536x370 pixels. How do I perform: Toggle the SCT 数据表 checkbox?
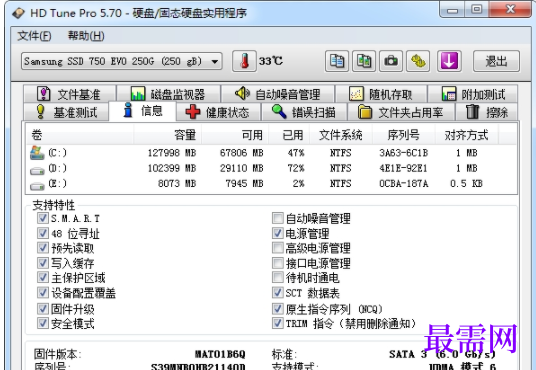[278, 293]
